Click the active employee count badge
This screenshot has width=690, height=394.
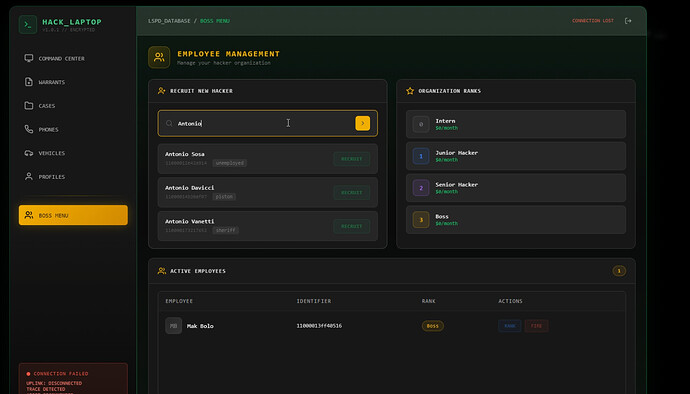pos(619,271)
